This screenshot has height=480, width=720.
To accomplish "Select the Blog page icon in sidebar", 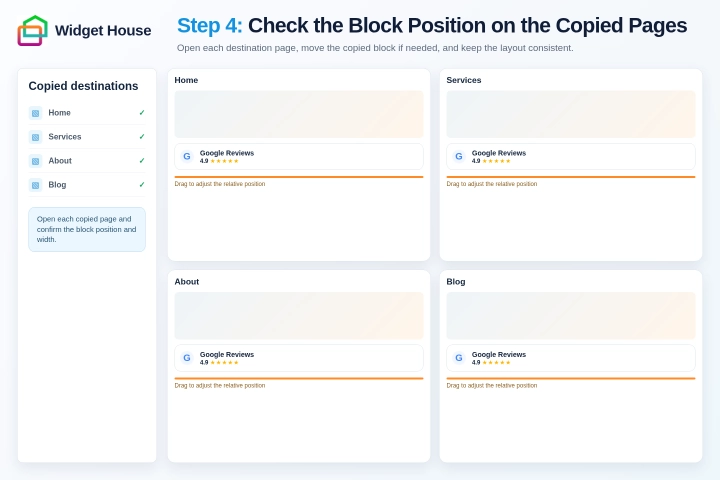I will click(x=35, y=185).
